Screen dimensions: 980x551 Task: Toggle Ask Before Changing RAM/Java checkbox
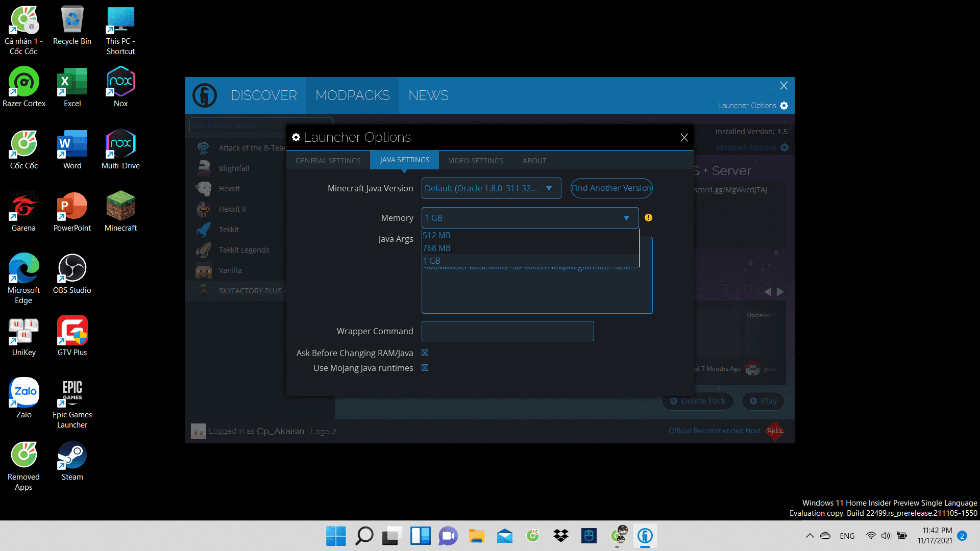425,353
